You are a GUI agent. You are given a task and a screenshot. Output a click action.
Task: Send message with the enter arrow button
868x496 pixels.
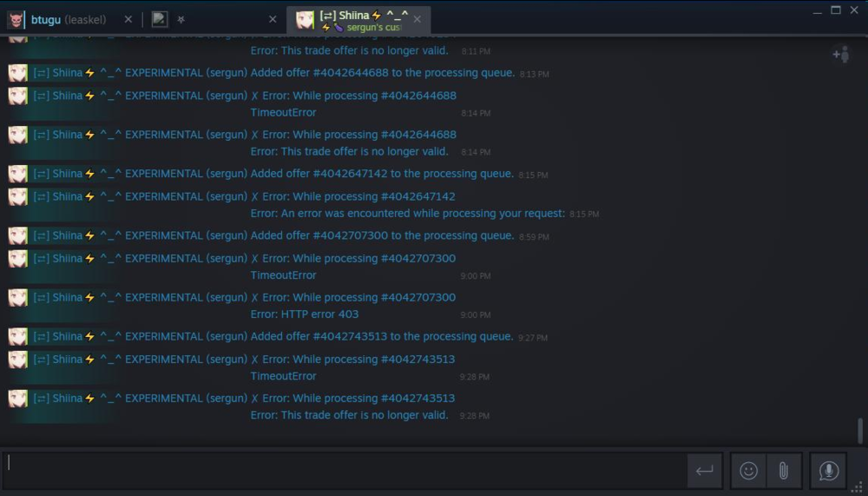coord(705,471)
